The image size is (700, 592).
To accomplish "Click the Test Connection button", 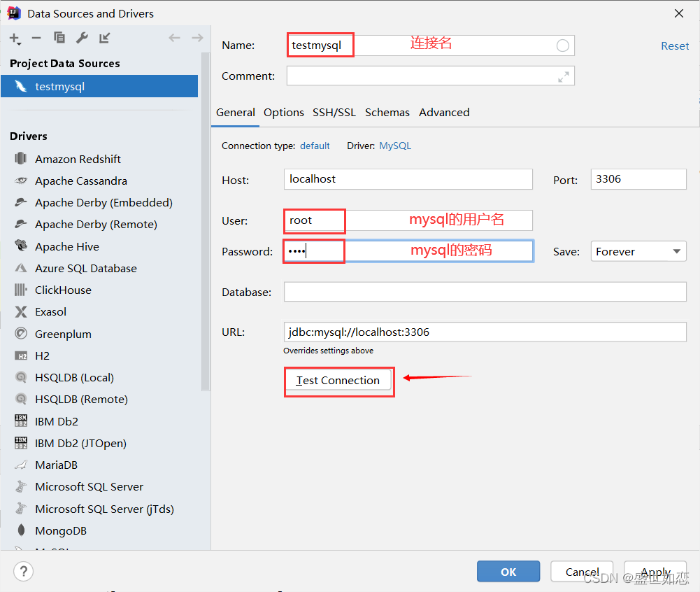I will [x=338, y=380].
